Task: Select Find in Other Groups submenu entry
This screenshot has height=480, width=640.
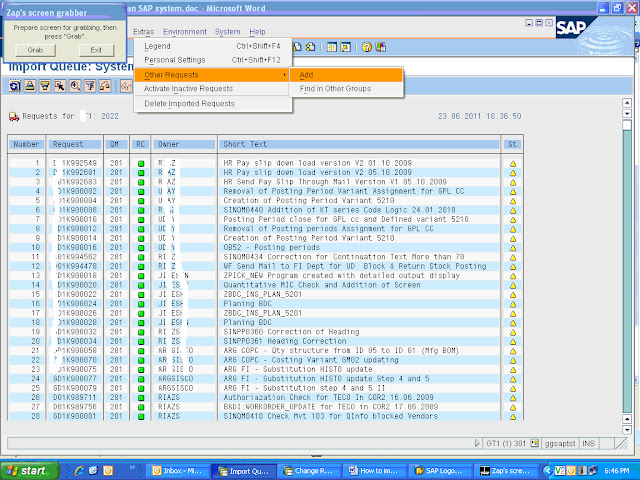Action: [x=346, y=89]
